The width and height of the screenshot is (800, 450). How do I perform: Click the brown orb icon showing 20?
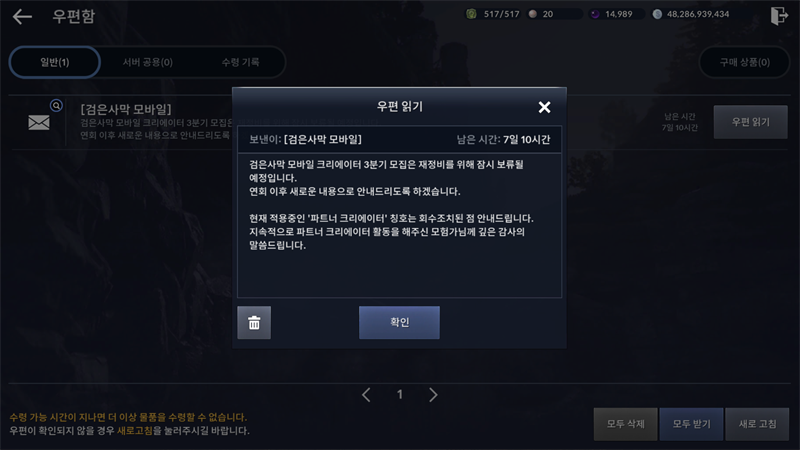tap(533, 14)
